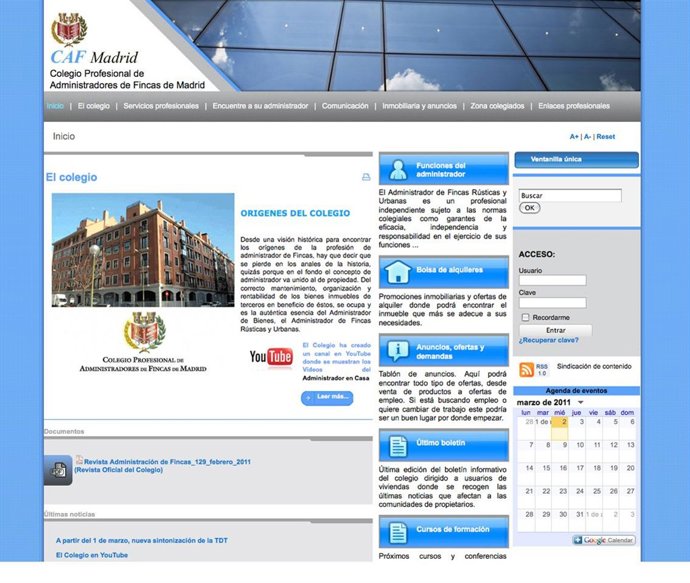
Task: Click the CAF Madrid crest logo
Action: coord(69,29)
